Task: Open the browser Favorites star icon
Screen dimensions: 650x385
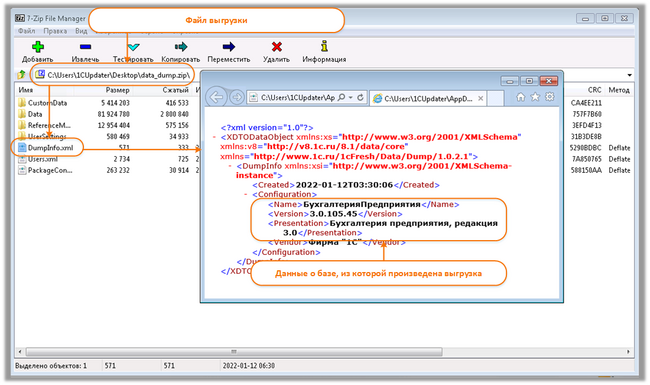Action: (x=535, y=97)
